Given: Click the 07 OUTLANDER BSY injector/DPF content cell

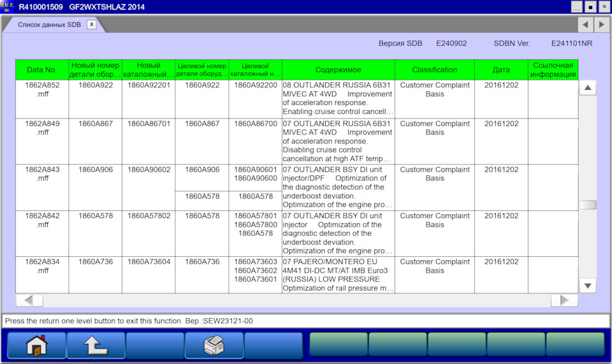Looking at the screenshot, I should 339,187.
